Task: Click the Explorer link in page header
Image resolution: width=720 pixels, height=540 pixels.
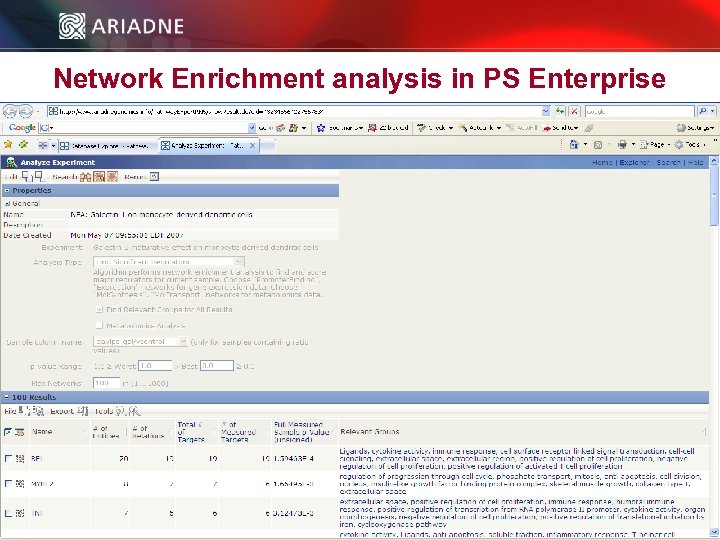Action: click(634, 163)
